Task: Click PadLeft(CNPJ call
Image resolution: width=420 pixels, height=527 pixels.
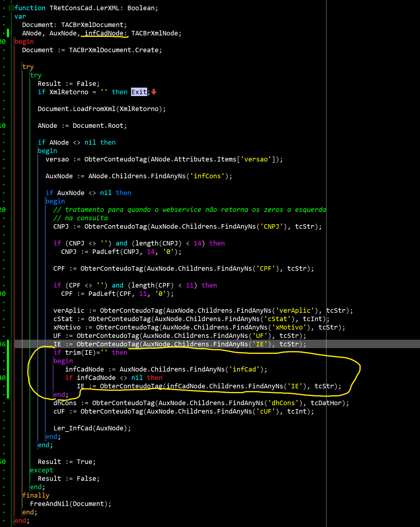Action: coord(116,252)
